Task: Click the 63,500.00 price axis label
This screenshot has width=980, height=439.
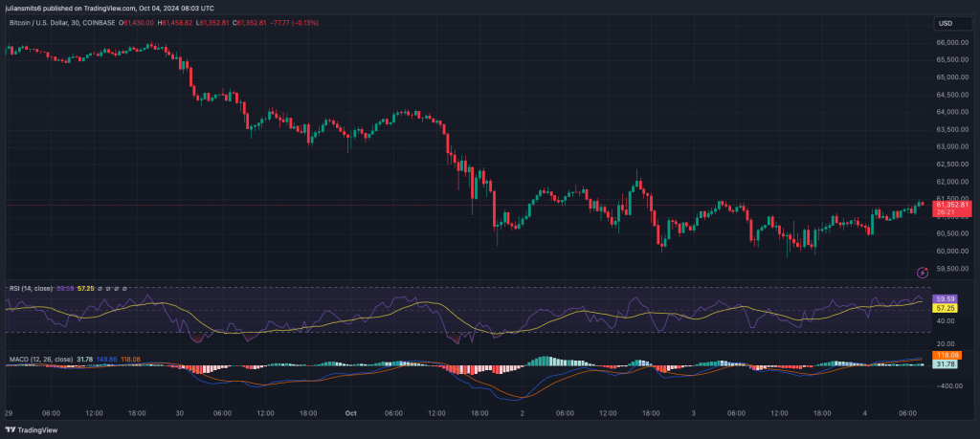Action: pos(952,129)
